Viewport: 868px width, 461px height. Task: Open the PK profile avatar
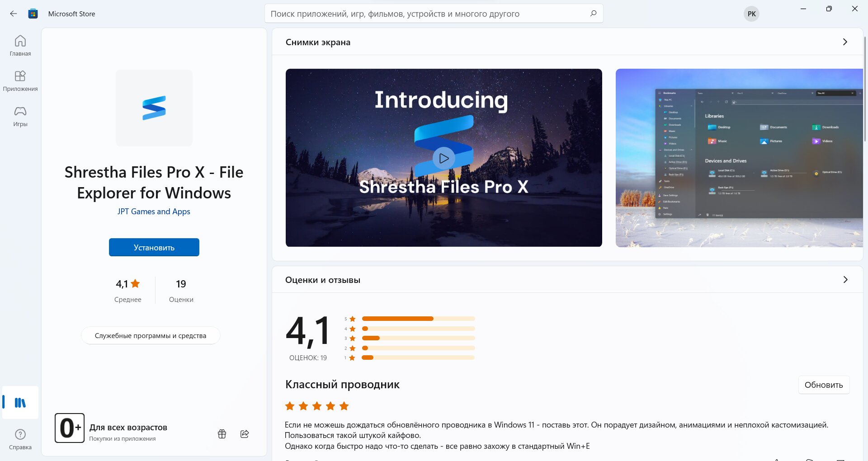pyautogui.click(x=751, y=14)
